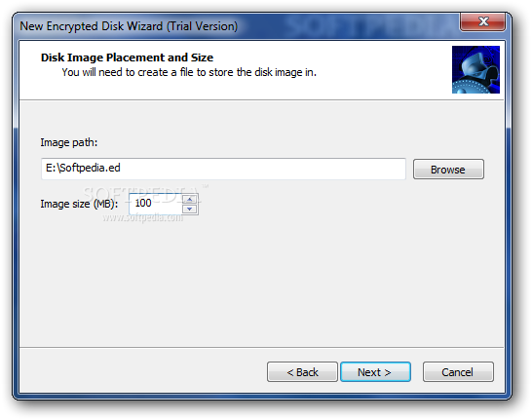
Task: Decrease image size with down arrow
Action: click(190, 209)
